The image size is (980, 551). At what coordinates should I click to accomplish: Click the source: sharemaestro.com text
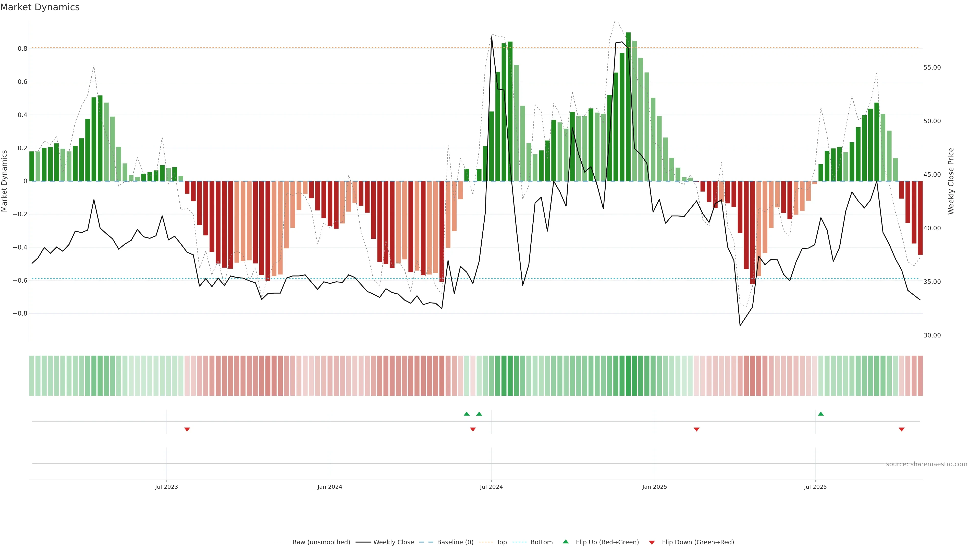point(926,464)
